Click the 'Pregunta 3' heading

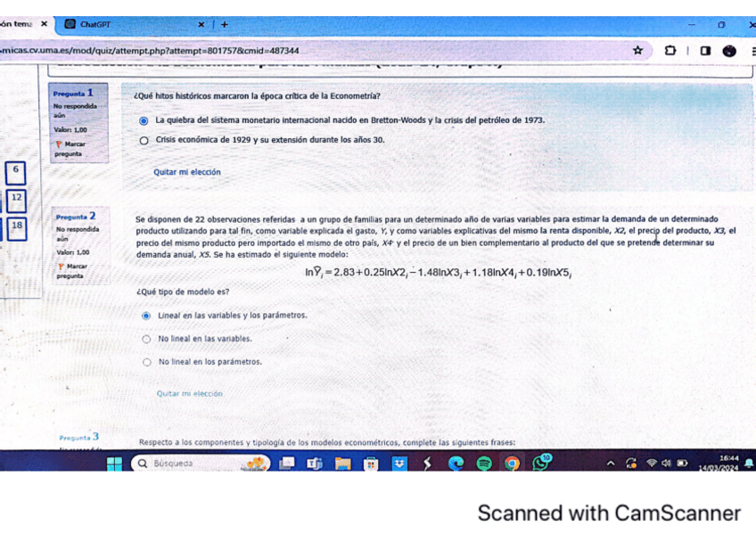click(x=78, y=437)
